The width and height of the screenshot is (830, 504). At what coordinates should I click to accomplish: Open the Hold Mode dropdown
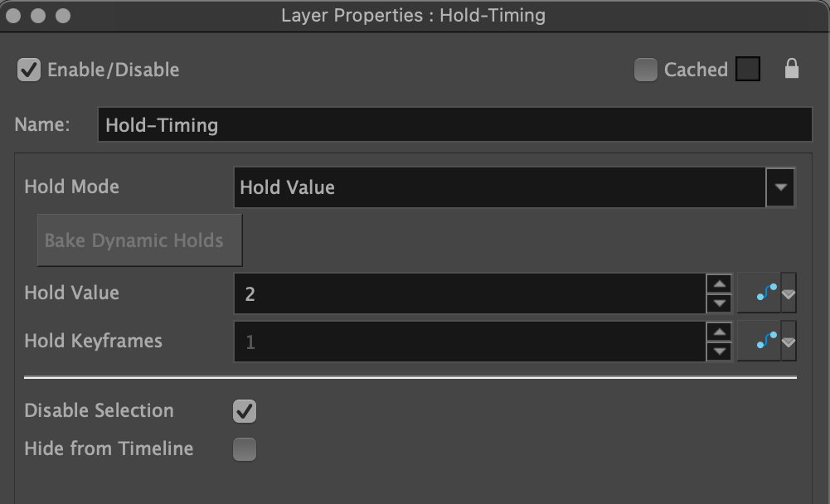(780, 187)
